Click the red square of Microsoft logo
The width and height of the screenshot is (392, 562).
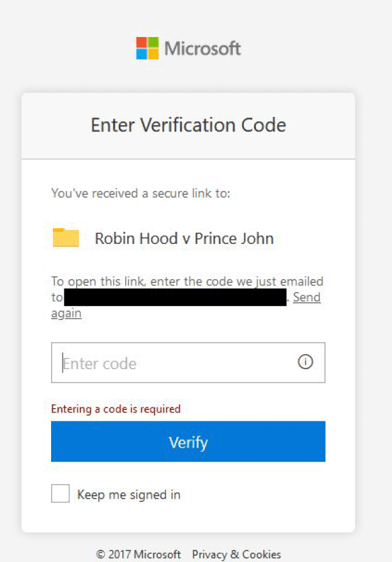[142, 42]
